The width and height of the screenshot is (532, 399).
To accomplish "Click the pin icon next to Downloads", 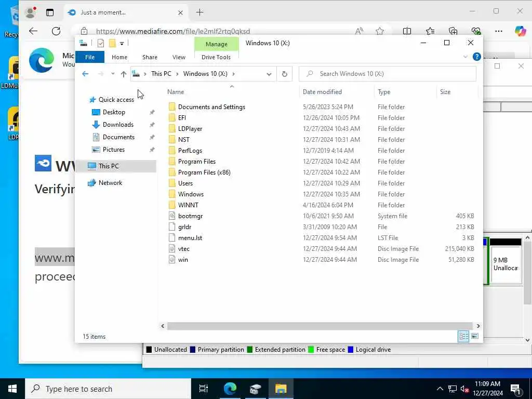I will (x=152, y=125).
